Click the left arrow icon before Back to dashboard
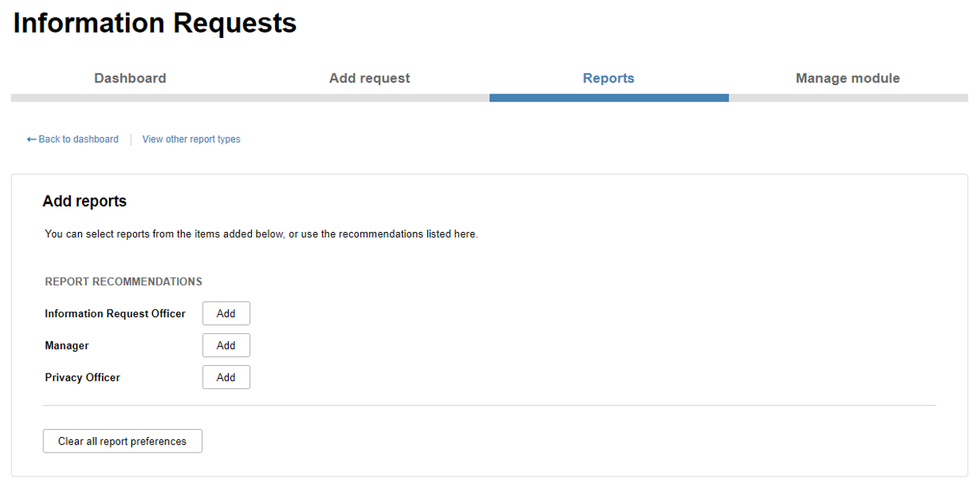This screenshot has width=980, height=488. pos(31,139)
